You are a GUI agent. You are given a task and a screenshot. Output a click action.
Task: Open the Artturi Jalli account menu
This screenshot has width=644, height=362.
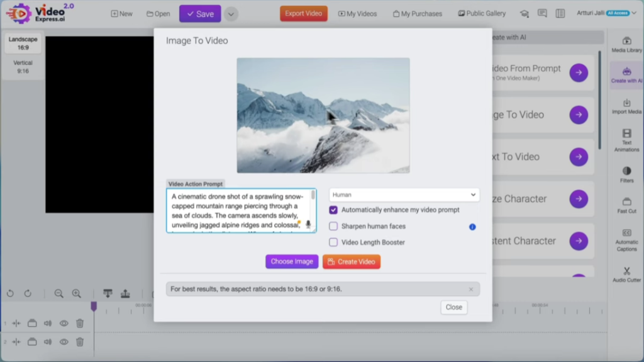[607, 13]
